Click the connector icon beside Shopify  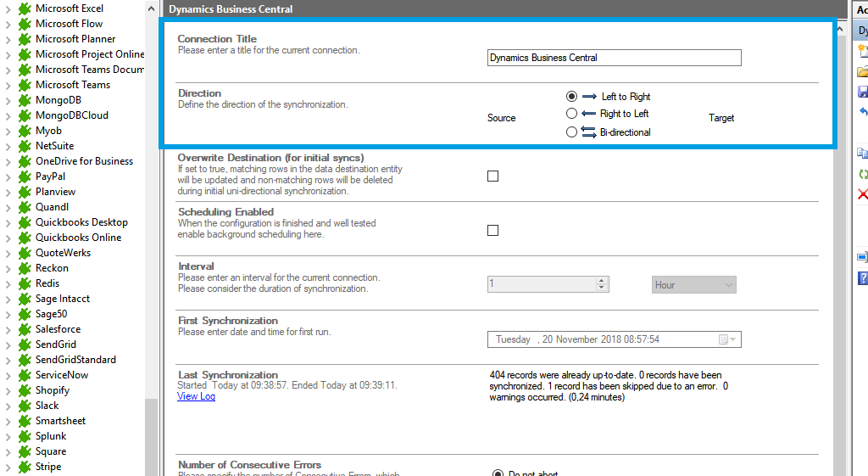click(25, 390)
